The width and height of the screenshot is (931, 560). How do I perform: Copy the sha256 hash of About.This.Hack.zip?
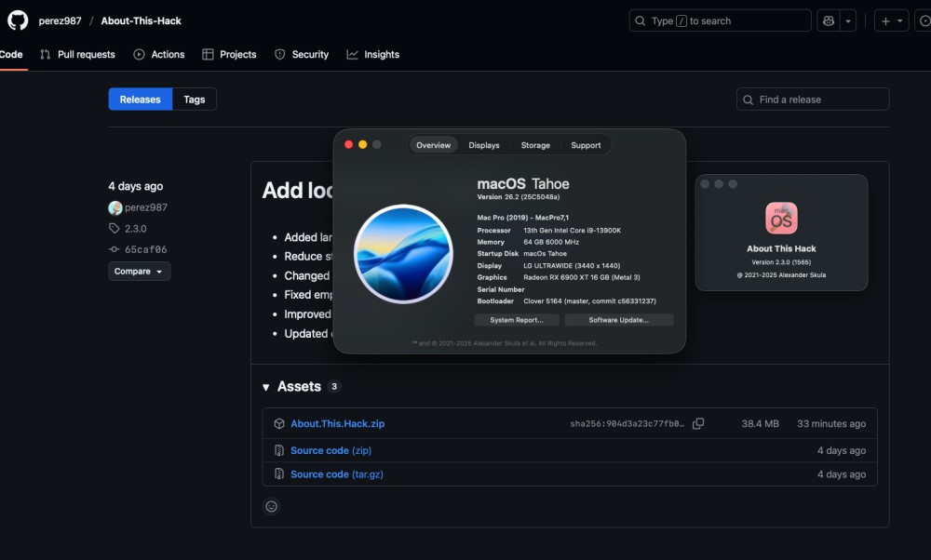pos(698,423)
